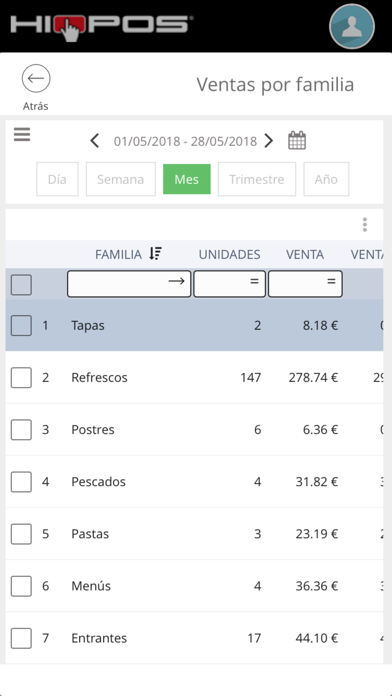Open FAMILIA filter operator arrow
392x696 pixels.
click(176, 281)
